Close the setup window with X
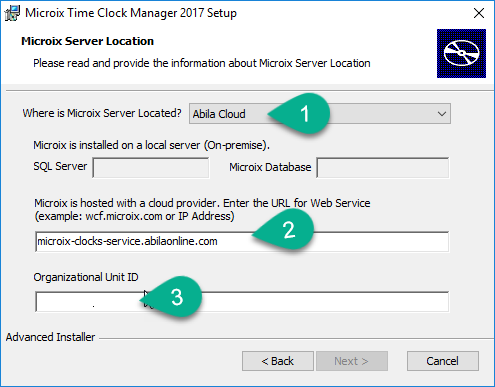 point(479,13)
